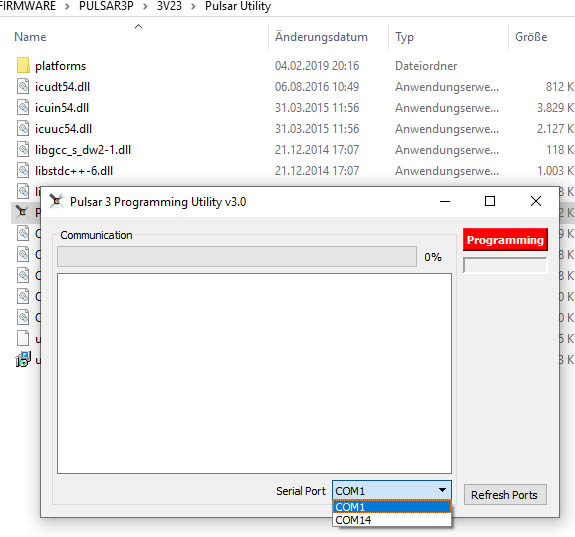Choose COM1 from the port list

[392, 507]
